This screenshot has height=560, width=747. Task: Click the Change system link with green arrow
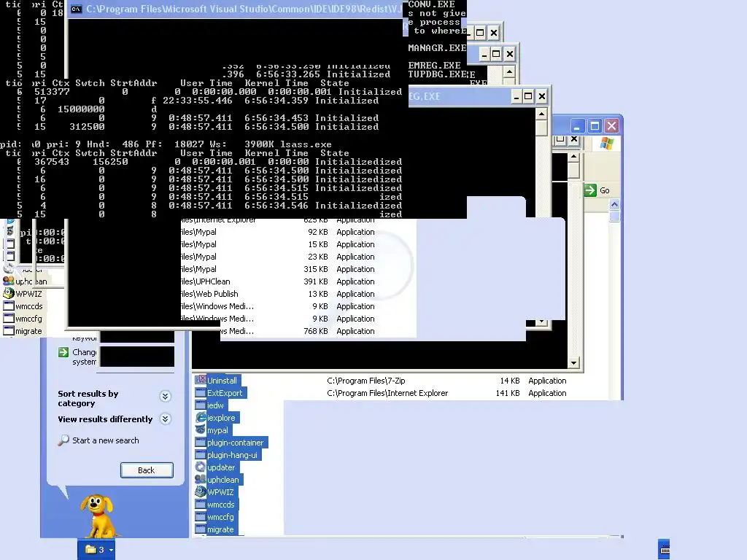pos(77,357)
